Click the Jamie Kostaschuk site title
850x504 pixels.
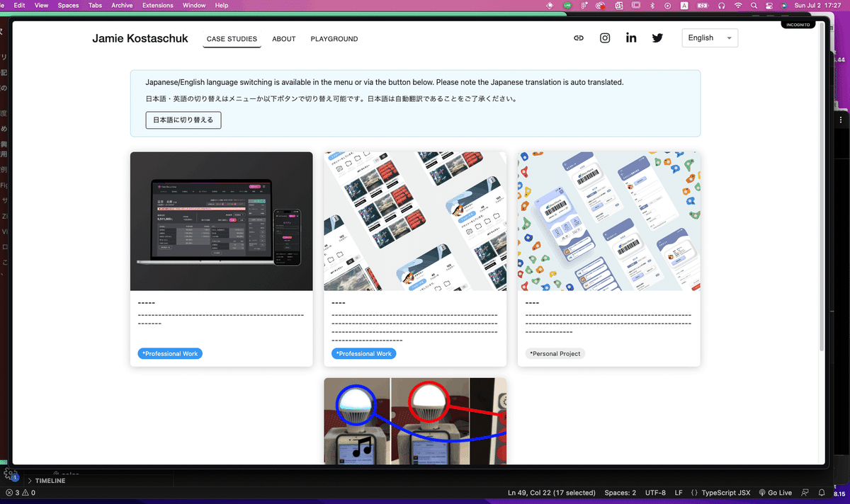pos(140,38)
